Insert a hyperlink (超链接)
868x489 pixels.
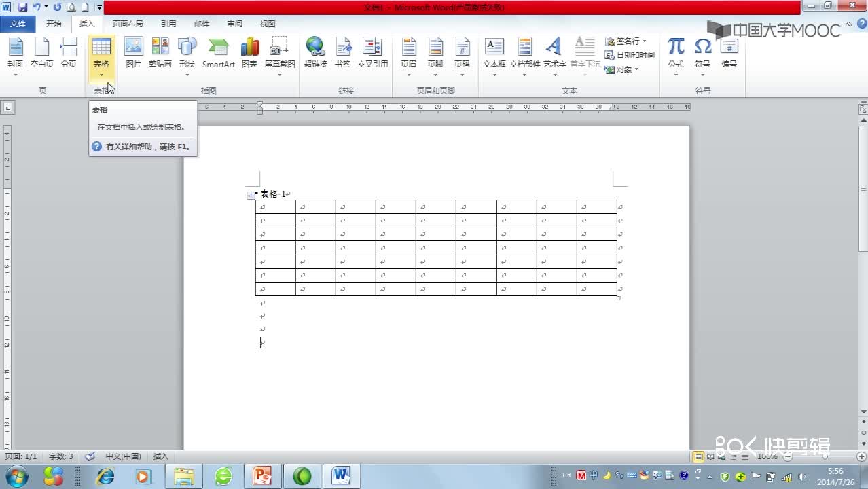pyautogui.click(x=315, y=53)
